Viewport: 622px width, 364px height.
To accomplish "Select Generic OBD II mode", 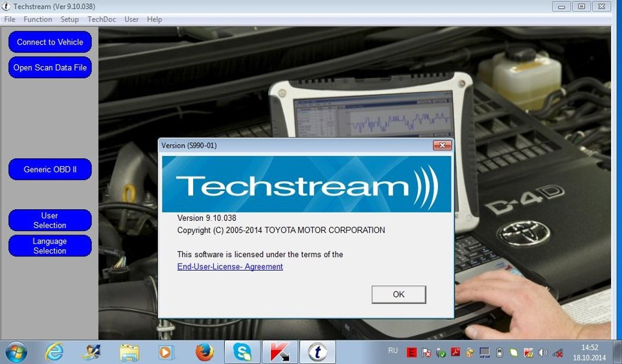I will [x=50, y=169].
